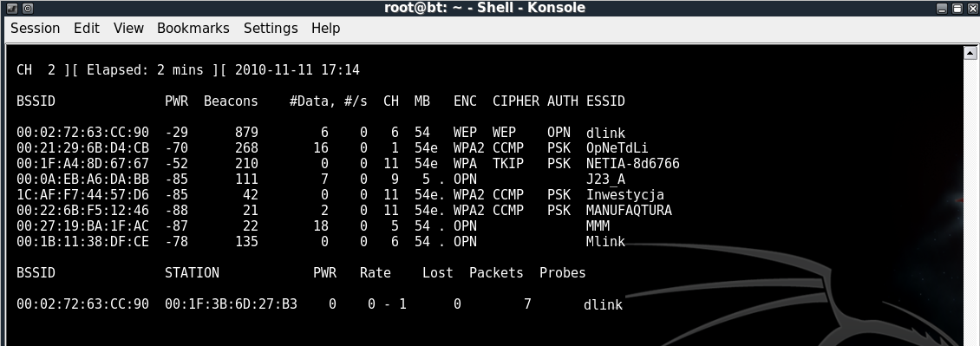Click the OpNeTdLi network name
The image size is (980, 346).
coord(617,148)
